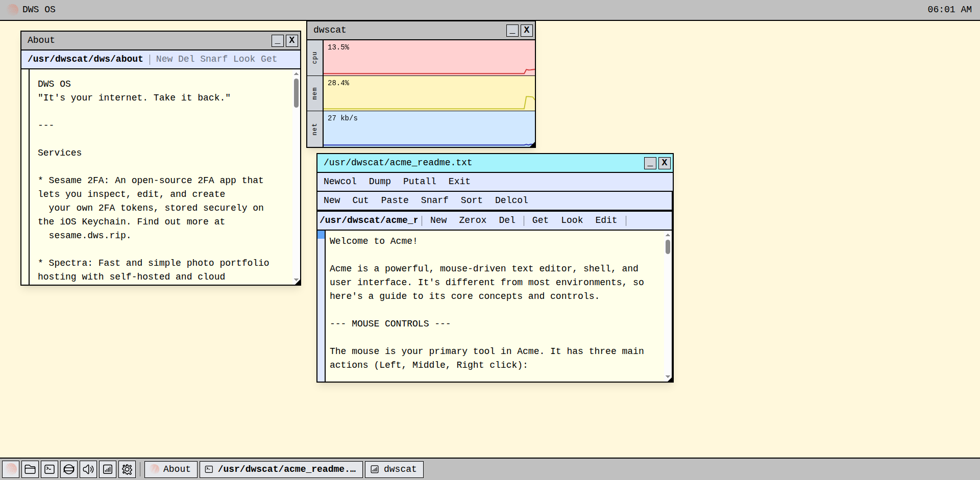Click New in acme_r file tag

point(438,220)
